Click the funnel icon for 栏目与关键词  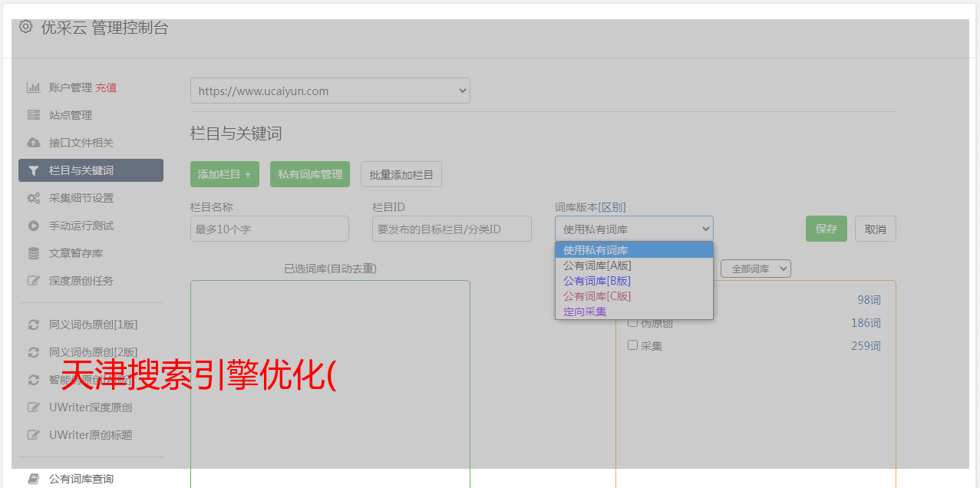[x=33, y=170]
